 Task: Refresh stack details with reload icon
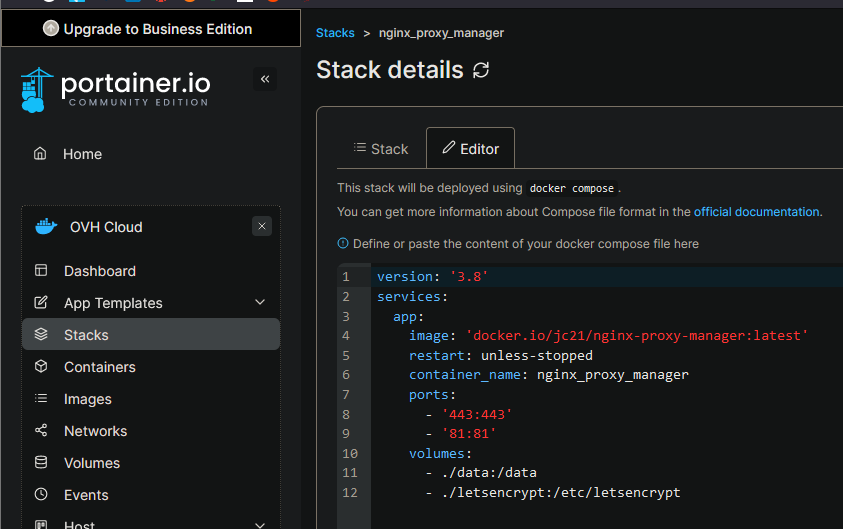481,70
